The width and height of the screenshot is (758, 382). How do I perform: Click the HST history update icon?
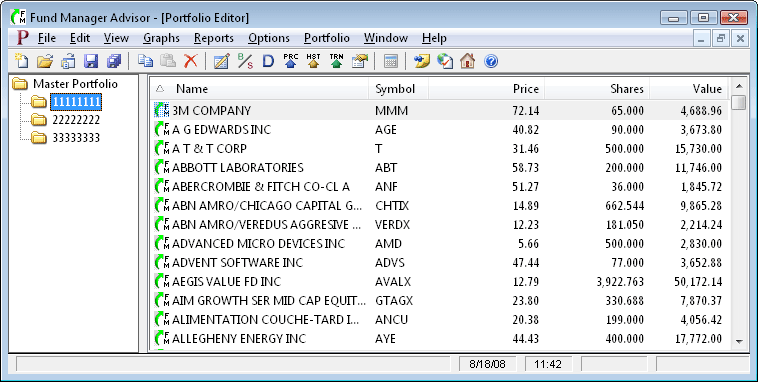(313, 61)
